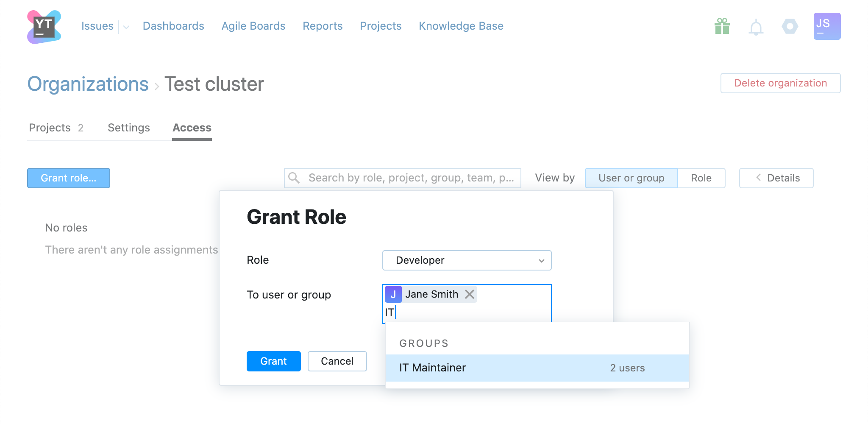
Task: Click the Delete organization button
Action: 780,83
